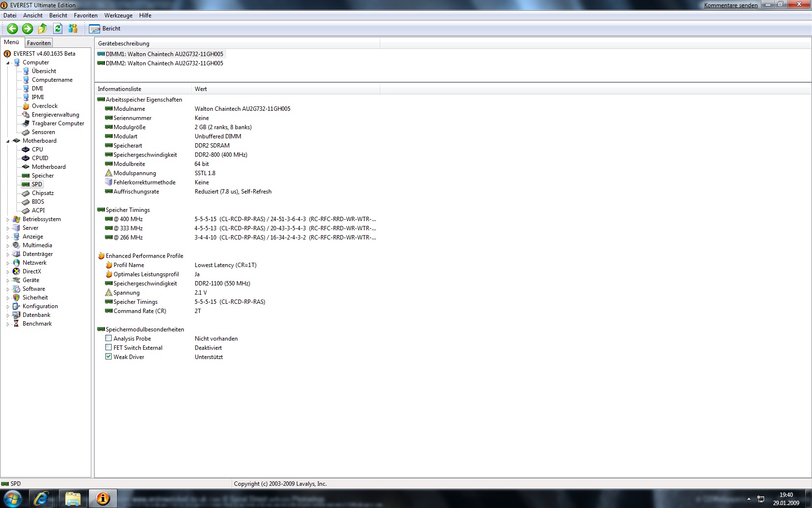Expand the Datenträger tree node
This screenshot has width=812, height=508.
(x=8, y=254)
